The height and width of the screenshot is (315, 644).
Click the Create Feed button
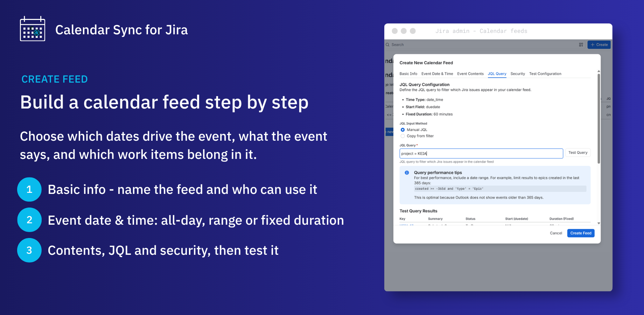581,233
